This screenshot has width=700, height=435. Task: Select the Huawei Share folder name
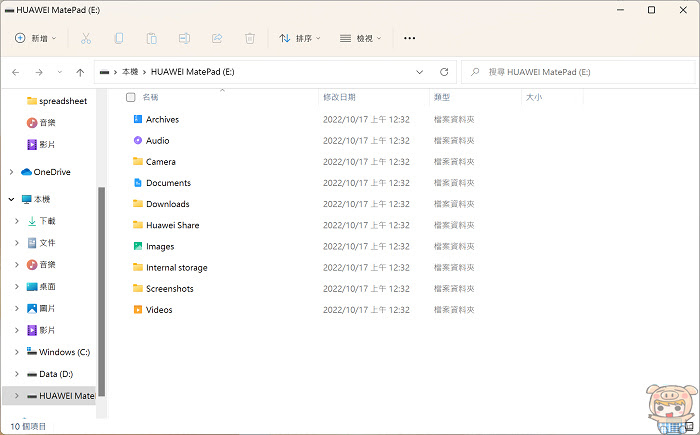point(172,225)
